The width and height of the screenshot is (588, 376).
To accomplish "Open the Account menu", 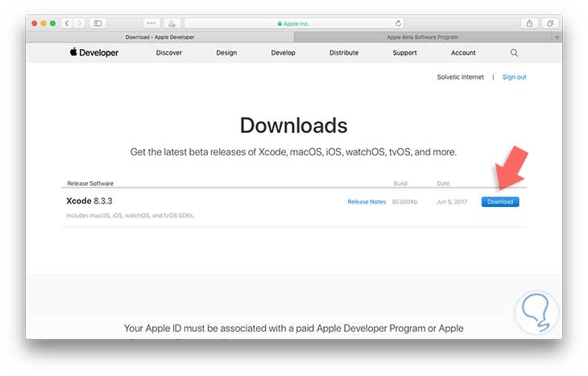I will coord(463,53).
